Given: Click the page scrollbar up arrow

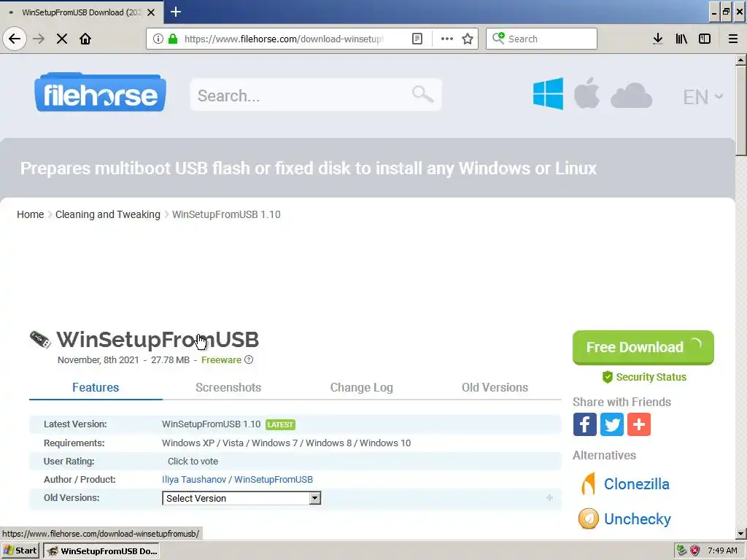Looking at the screenshot, I should pyautogui.click(x=741, y=60).
